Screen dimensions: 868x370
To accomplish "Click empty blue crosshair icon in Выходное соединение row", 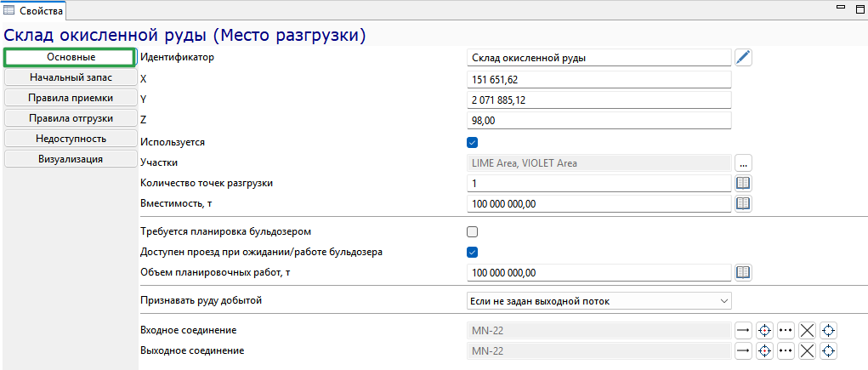I will point(828,350).
